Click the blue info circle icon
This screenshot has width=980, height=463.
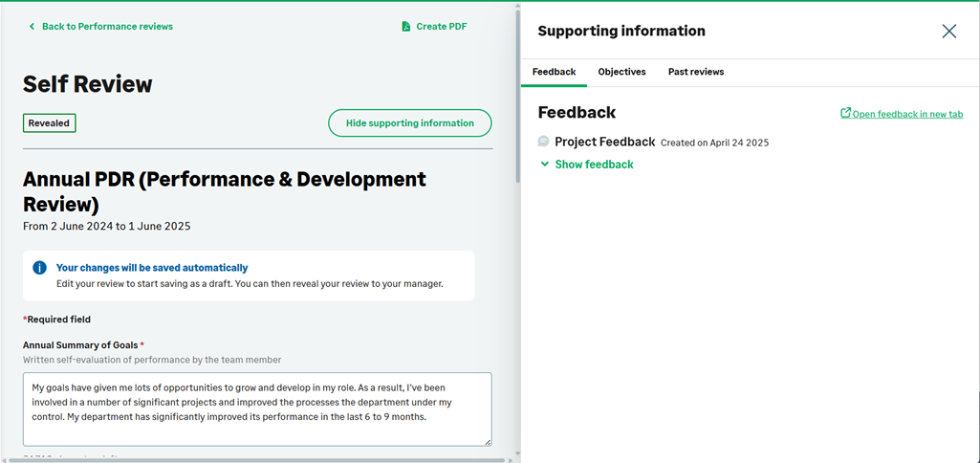tap(39, 268)
